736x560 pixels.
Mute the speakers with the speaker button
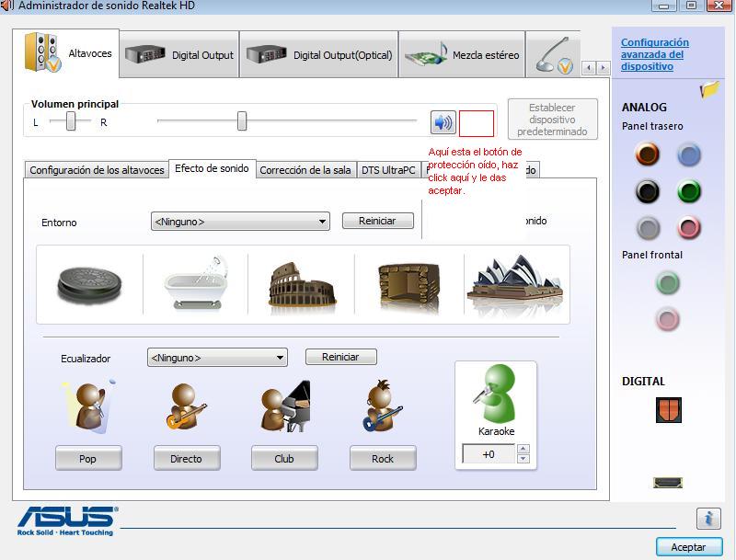[x=443, y=123]
